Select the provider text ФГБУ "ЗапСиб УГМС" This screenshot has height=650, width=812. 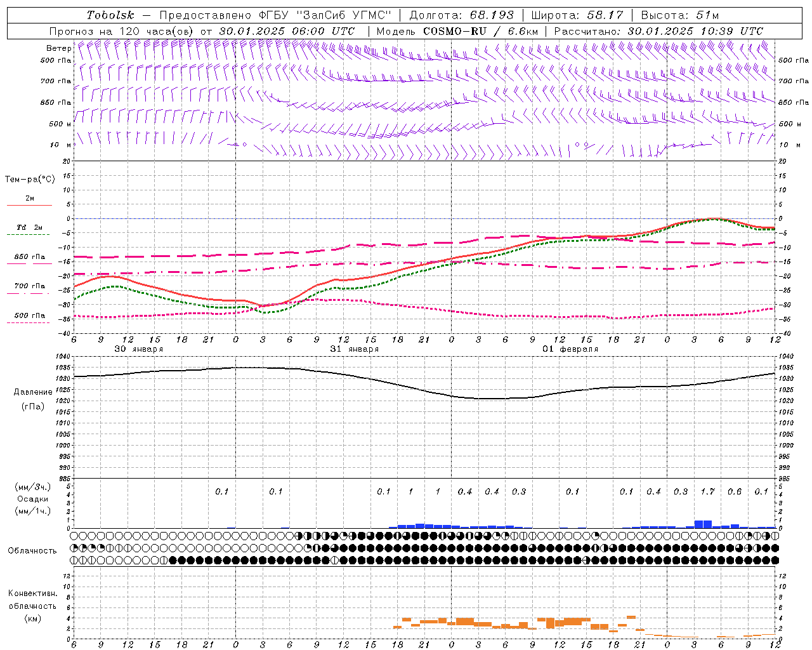point(326,15)
